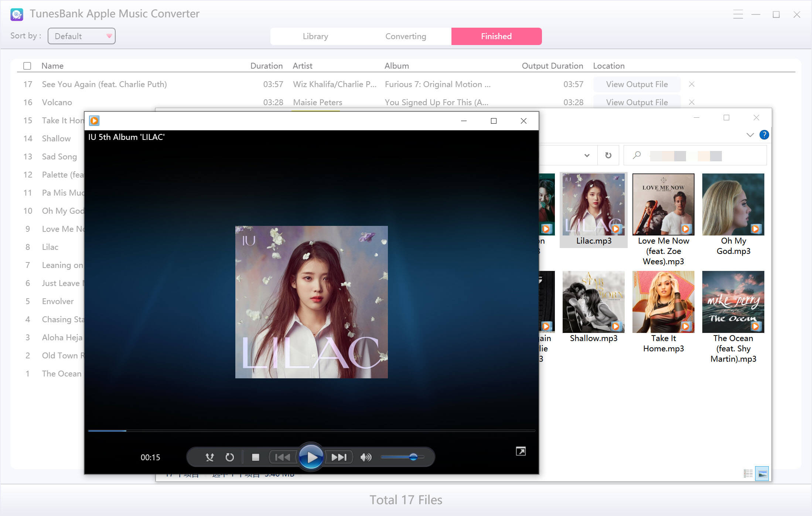
Task: Click the Output Duration column header
Action: [552, 66]
